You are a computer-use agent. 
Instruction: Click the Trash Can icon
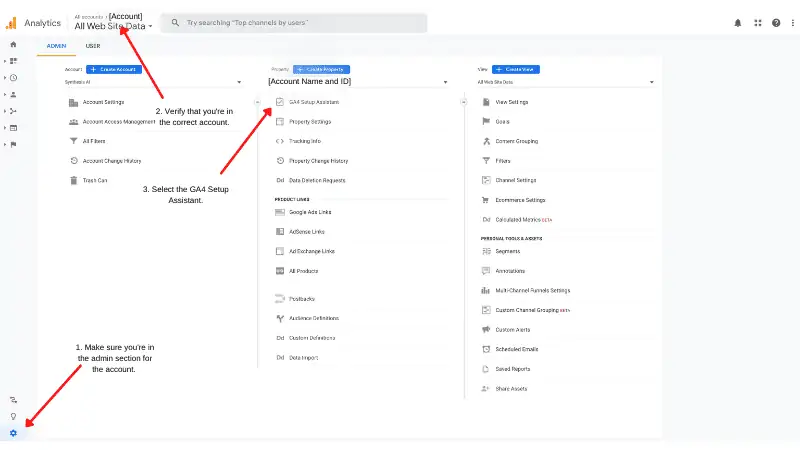click(73, 180)
